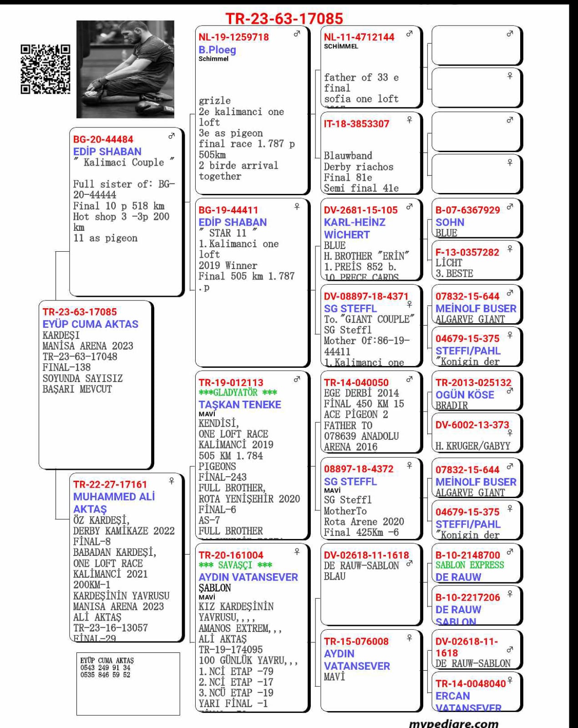Click male symbol in KARL-HEINZ WICHERT box
578x728 pixels.
click(409, 207)
